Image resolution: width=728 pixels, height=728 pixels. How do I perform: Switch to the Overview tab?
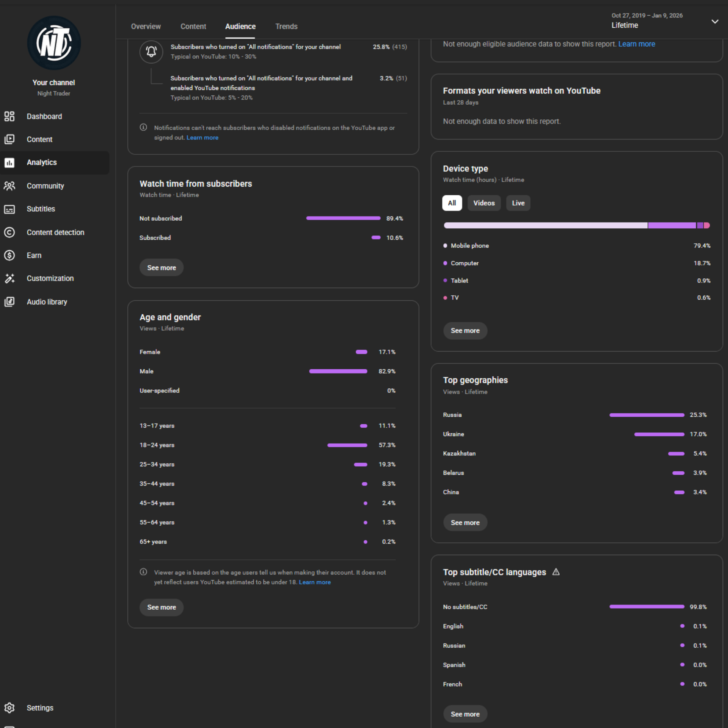pos(146,27)
